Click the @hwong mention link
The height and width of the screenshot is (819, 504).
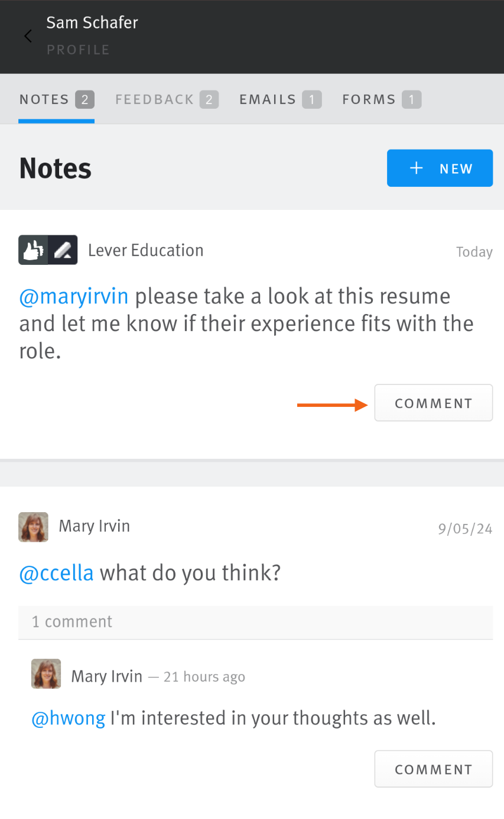pos(69,718)
